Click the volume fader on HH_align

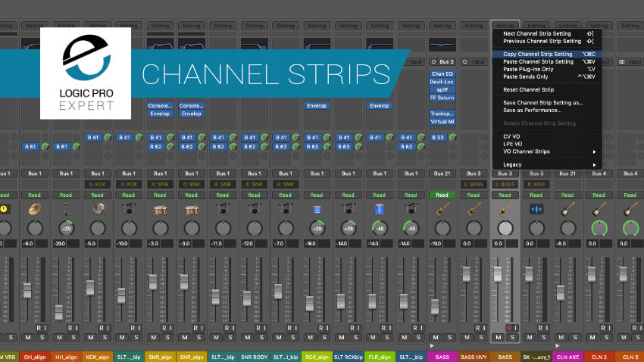click(x=59, y=312)
